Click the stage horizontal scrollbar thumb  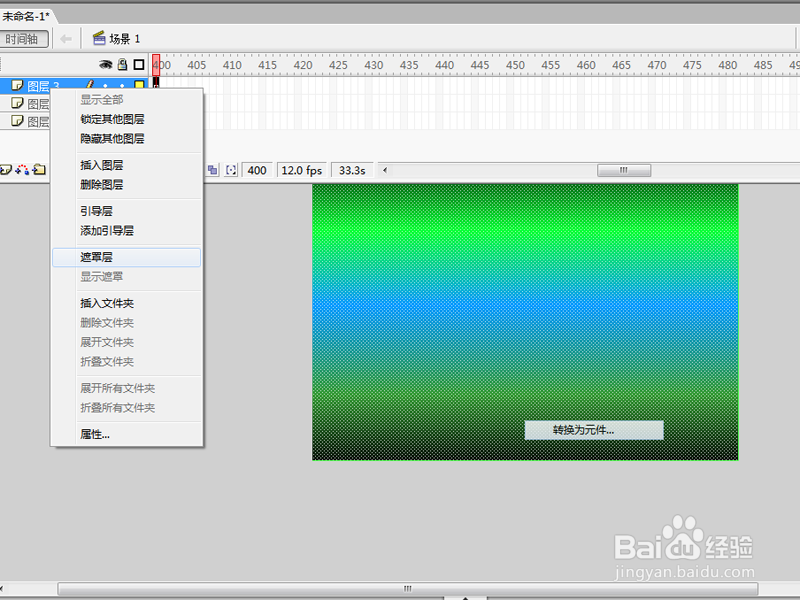point(408,588)
